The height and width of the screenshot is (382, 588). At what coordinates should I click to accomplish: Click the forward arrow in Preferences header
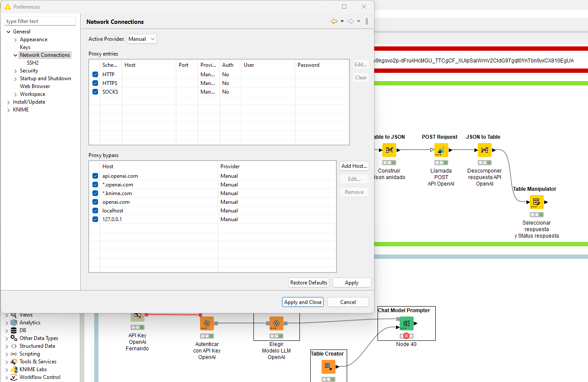(351, 21)
